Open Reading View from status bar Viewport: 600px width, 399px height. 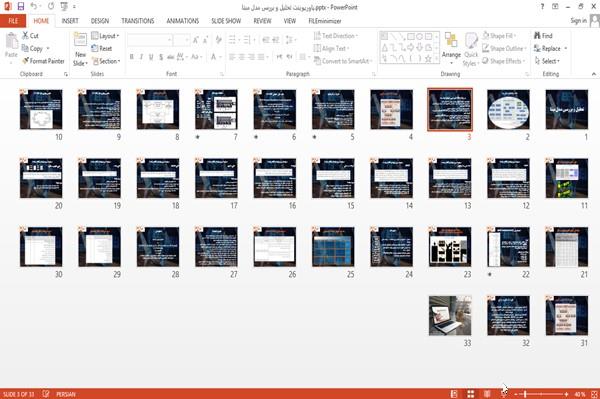[x=487, y=394]
